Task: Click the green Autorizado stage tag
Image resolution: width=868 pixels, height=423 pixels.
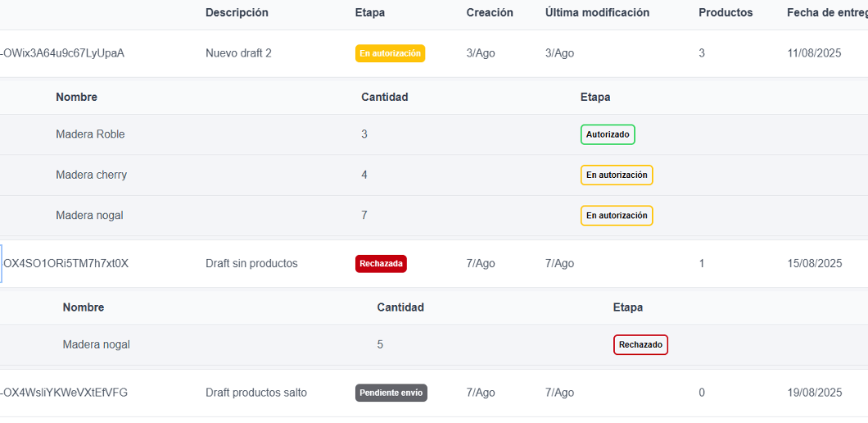Action: pos(608,134)
